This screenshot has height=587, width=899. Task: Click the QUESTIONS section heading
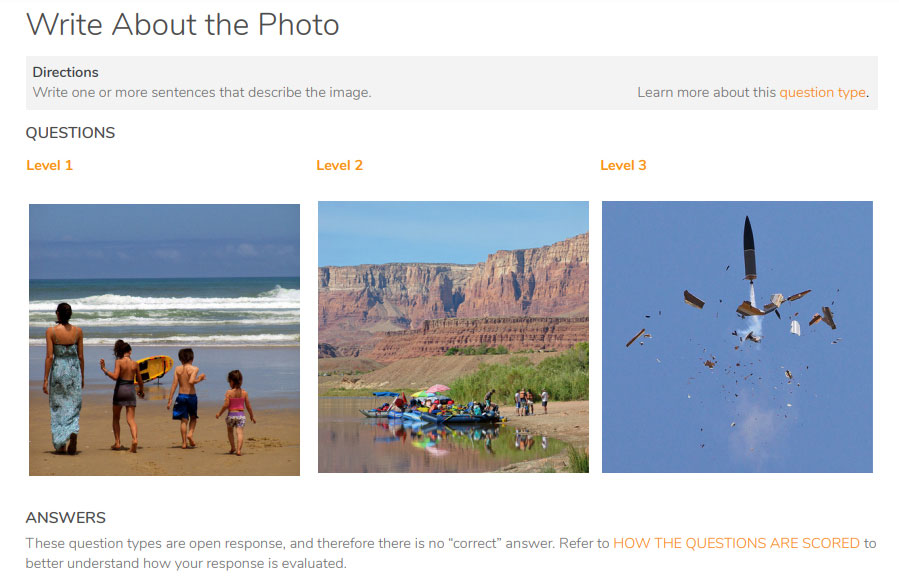click(71, 132)
